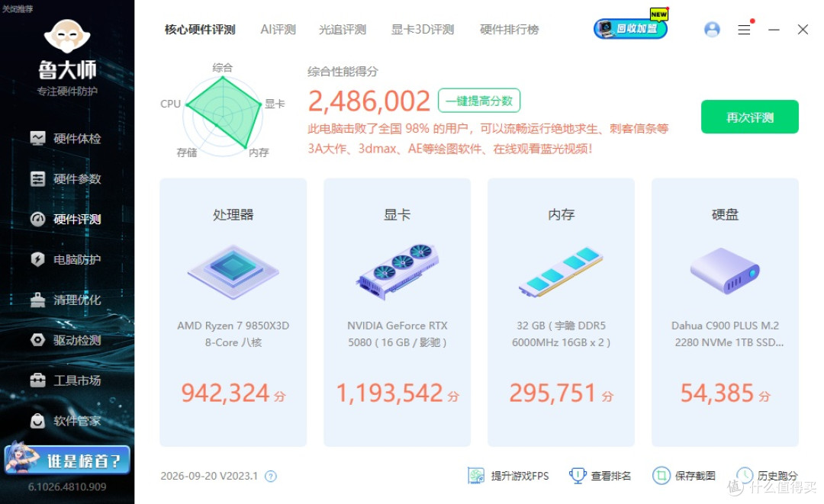
Task: Click sidebar version number 6.1026.4810.909
Action: point(67,487)
